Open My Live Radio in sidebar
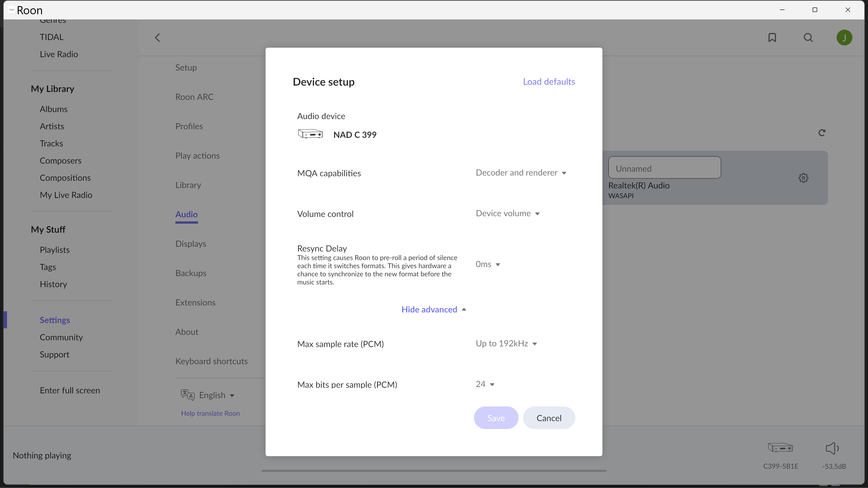Viewport: 868px width, 488px height. pyautogui.click(x=66, y=195)
